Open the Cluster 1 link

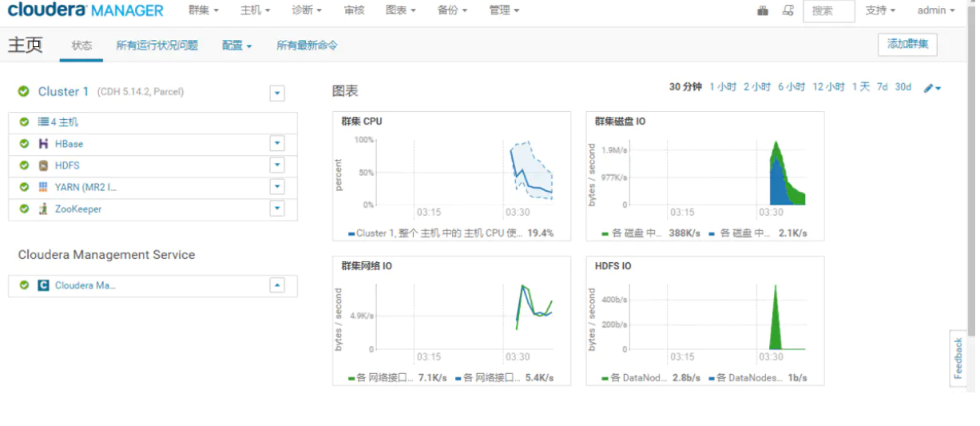(64, 92)
